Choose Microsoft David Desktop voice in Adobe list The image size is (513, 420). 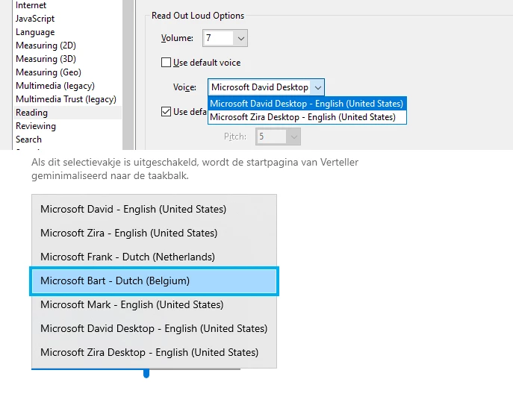tap(307, 104)
